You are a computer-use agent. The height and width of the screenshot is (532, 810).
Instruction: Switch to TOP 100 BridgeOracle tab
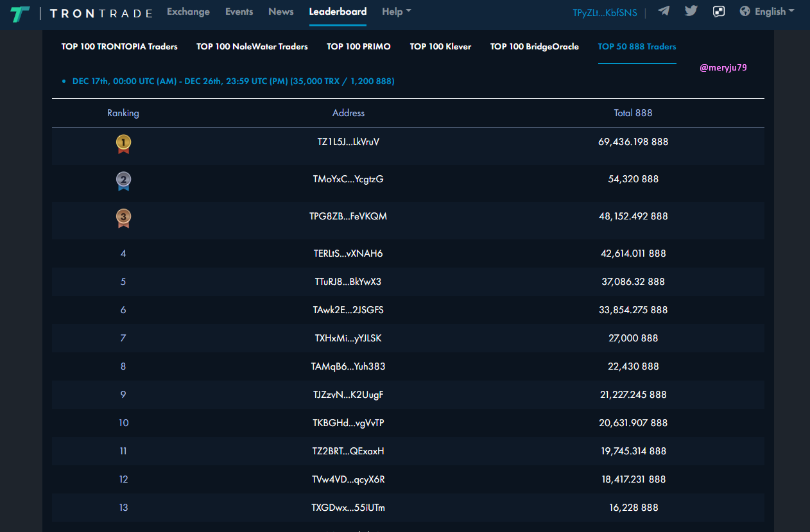535,47
